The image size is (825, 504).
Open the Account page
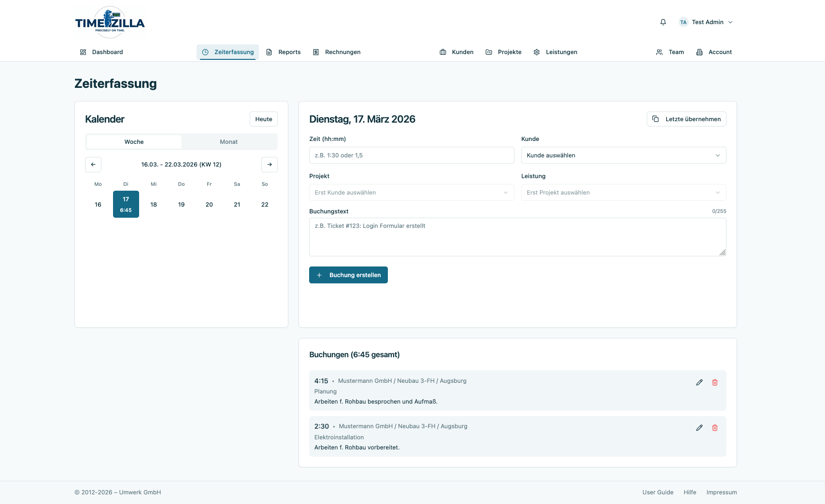coord(714,52)
